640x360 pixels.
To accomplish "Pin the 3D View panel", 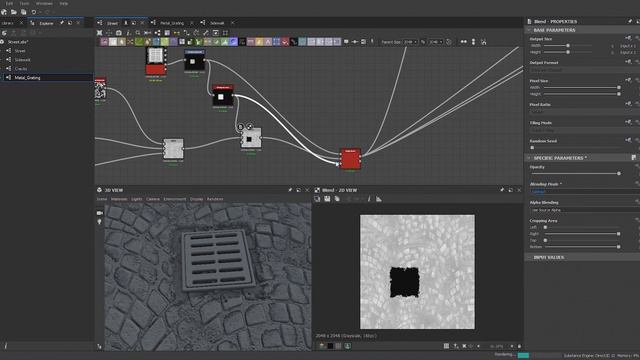I will click(290, 190).
